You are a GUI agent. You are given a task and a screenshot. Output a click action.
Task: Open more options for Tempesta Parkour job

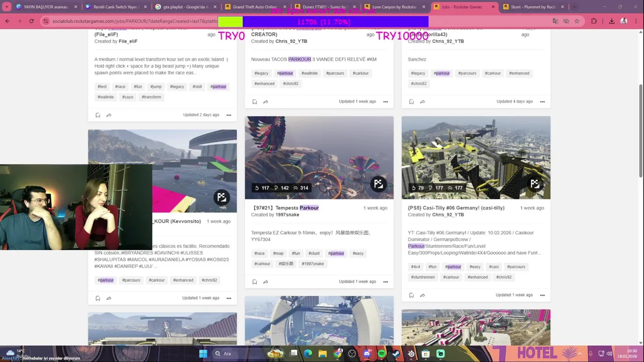(x=385, y=282)
